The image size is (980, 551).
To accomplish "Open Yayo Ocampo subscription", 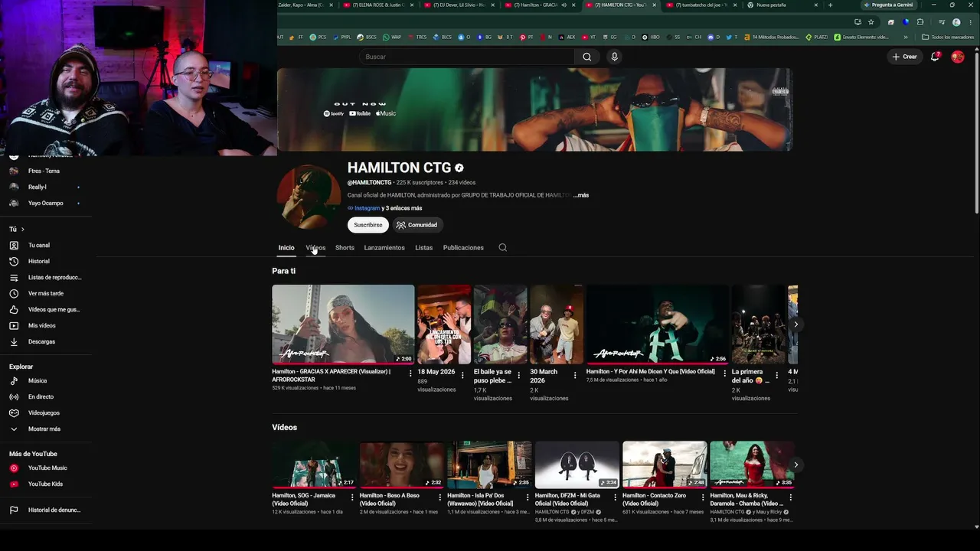I will click(46, 204).
